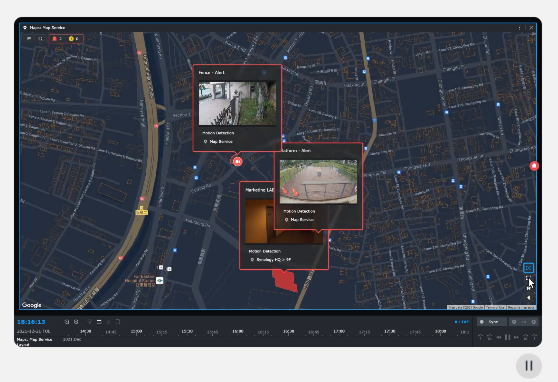Screen dimensions: 558x382
Task: Select the red highlighted building polygon
Action: (285, 281)
